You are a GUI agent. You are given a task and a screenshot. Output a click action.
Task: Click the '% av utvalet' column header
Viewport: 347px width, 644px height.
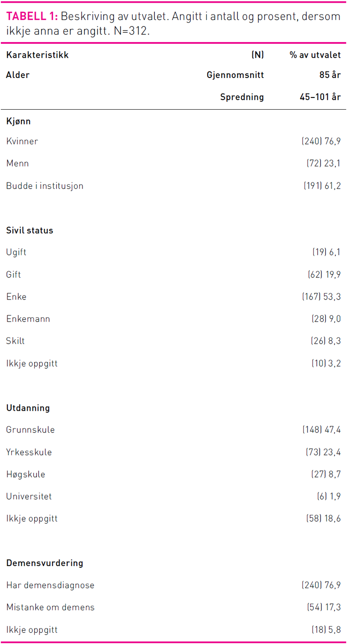[x=315, y=55]
